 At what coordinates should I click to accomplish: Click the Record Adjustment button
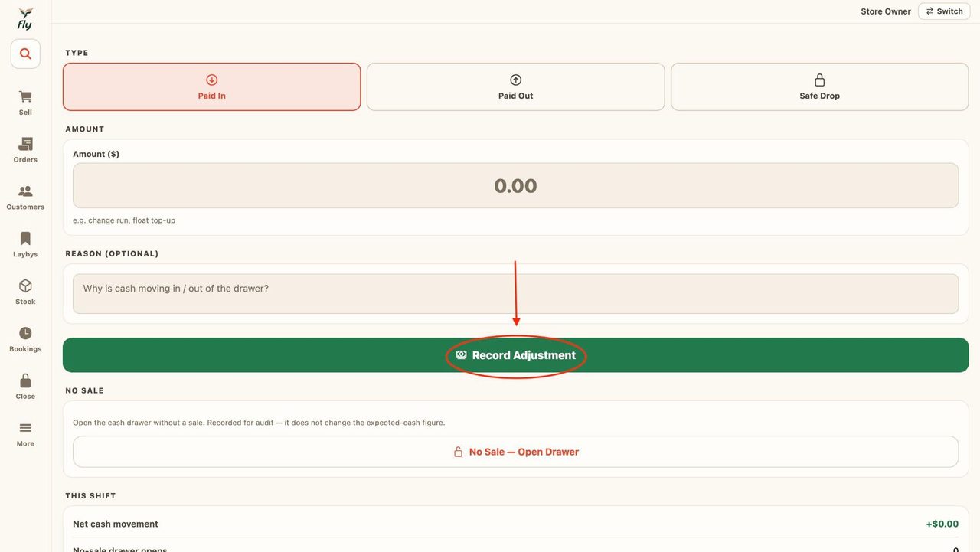pyautogui.click(x=515, y=355)
